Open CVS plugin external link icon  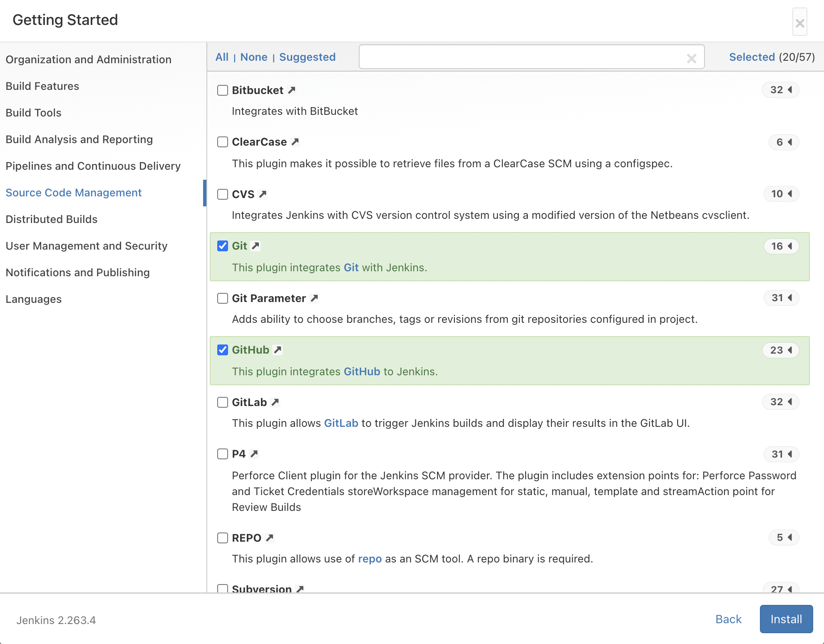(263, 194)
